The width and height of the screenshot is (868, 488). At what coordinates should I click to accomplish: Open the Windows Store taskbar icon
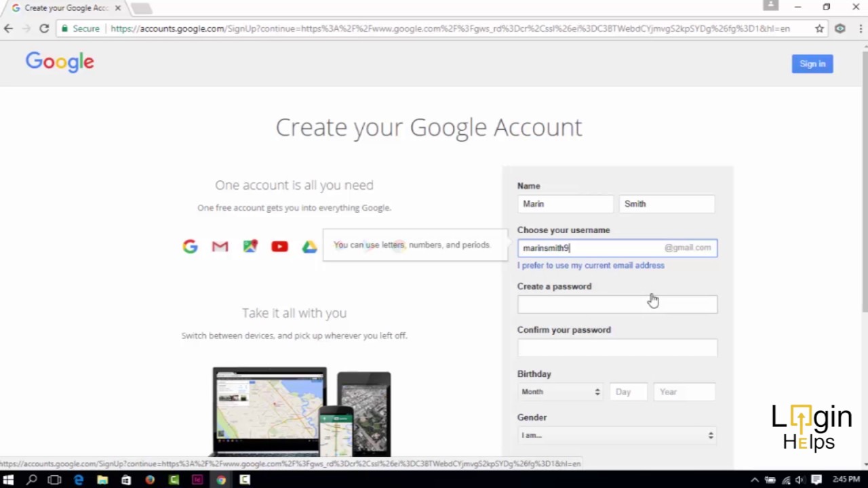126,480
